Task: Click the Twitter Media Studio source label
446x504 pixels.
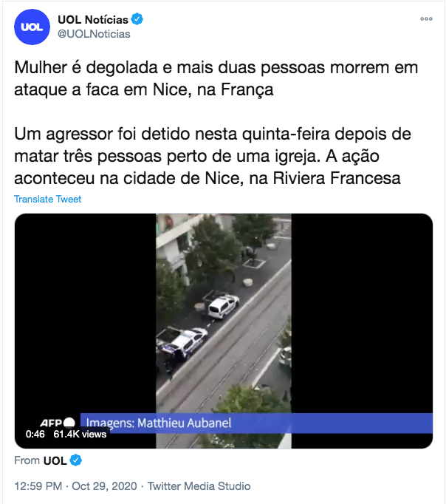Action: (199, 486)
